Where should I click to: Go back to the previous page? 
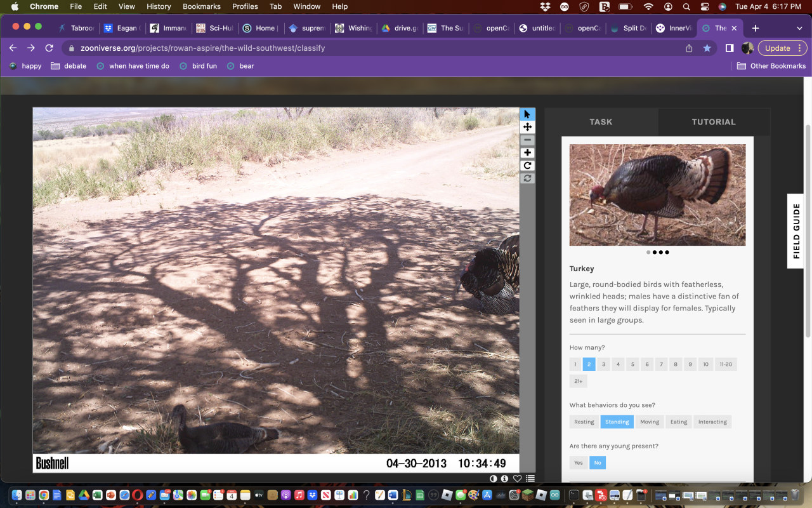click(13, 48)
